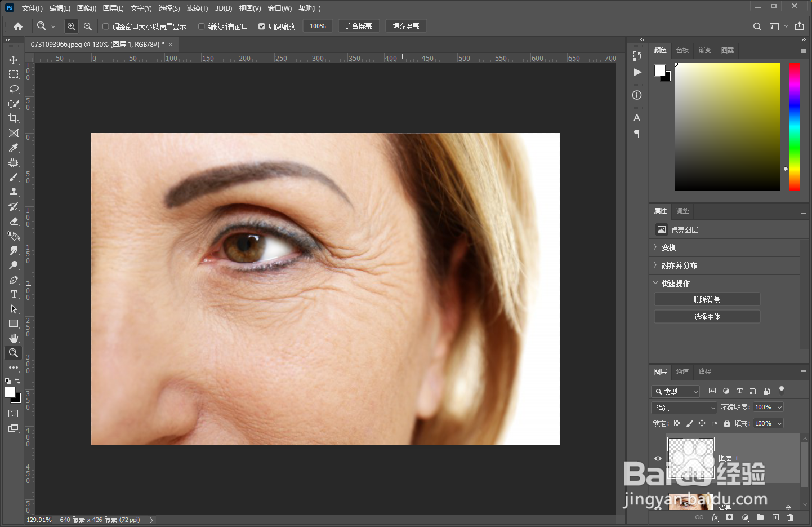Toggle lock position
Image resolution: width=812 pixels, height=527 pixels.
pos(702,423)
